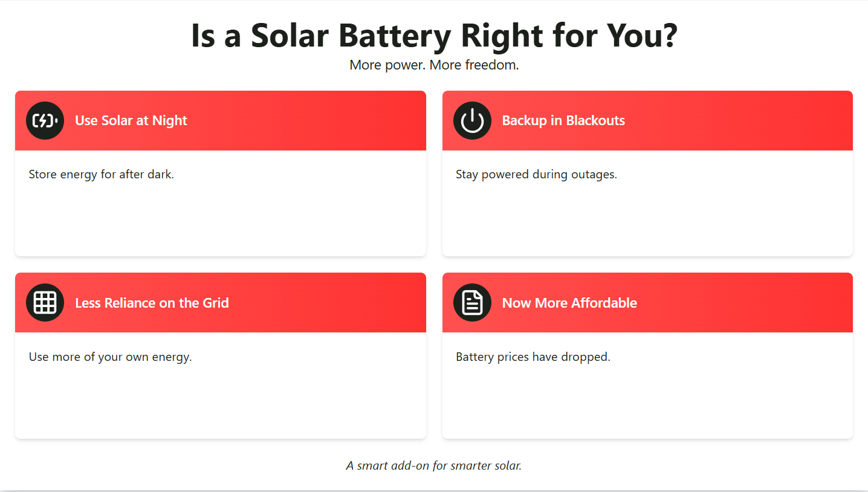Click the main title about Solar Battery

tap(434, 36)
